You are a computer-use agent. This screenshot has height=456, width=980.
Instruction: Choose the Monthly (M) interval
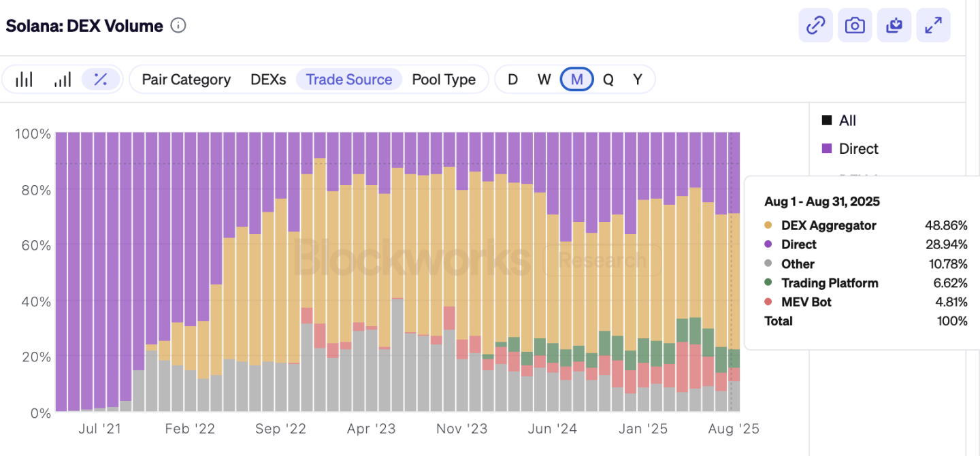pos(576,80)
